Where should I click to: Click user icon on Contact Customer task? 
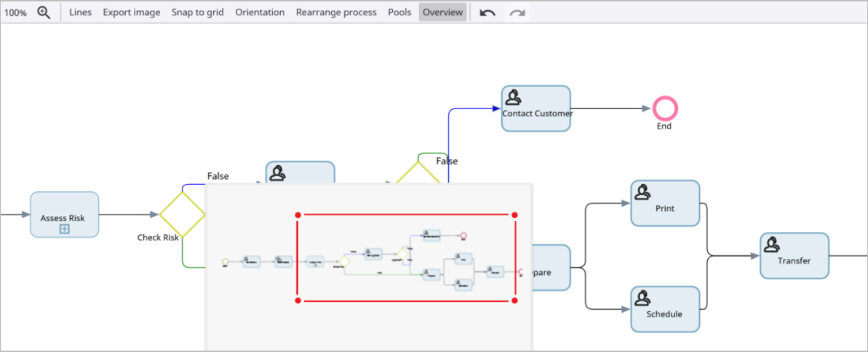[x=513, y=97]
